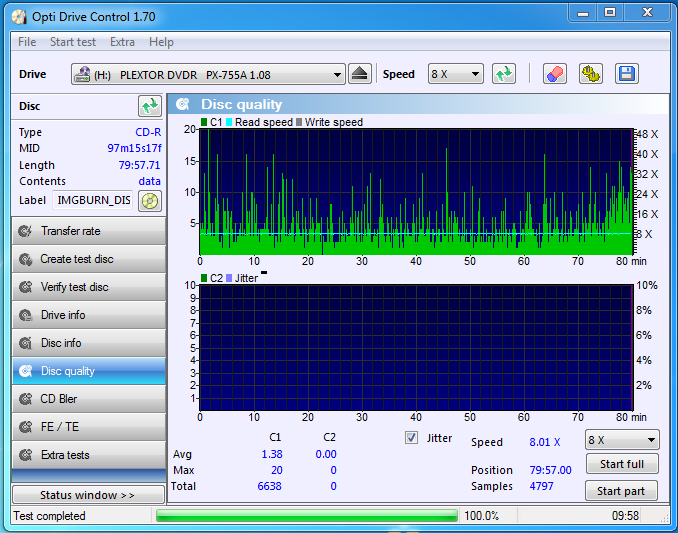Screen dimensions: 678x533
Task: Click the Speed value 8.01 X
Action: click(x=545, y=442)
